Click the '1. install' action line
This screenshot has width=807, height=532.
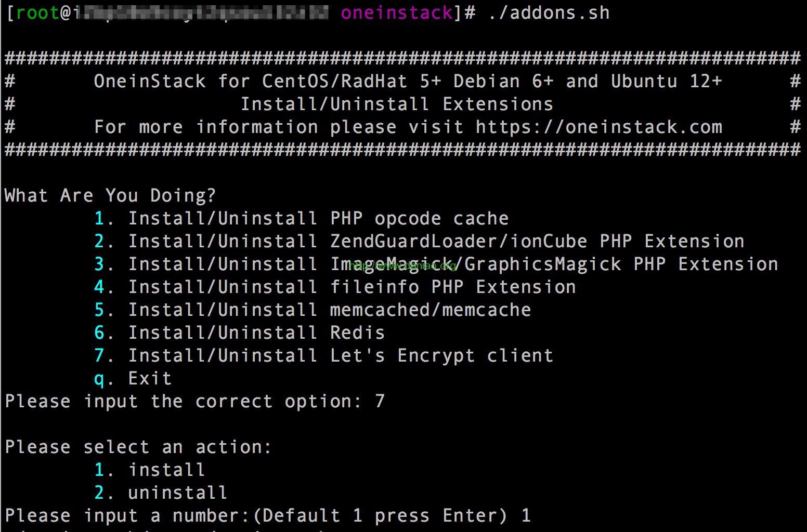(x=149, y=470)
